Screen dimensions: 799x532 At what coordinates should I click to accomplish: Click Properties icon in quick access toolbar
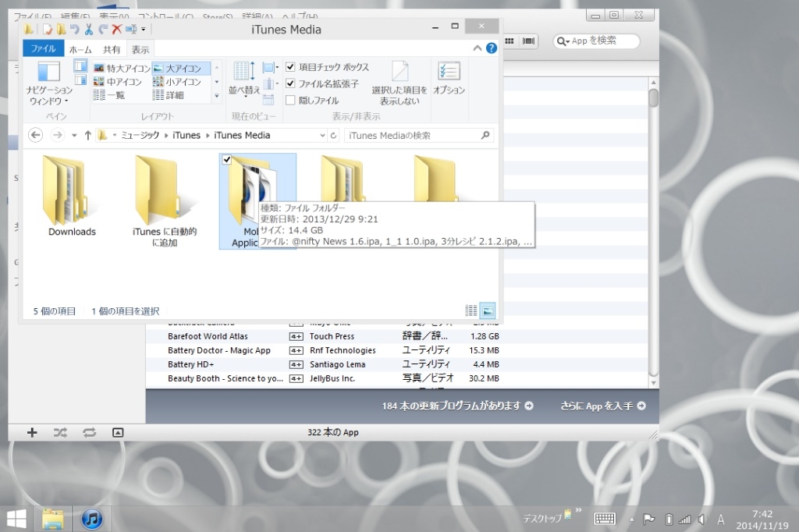tap(48, 30)
